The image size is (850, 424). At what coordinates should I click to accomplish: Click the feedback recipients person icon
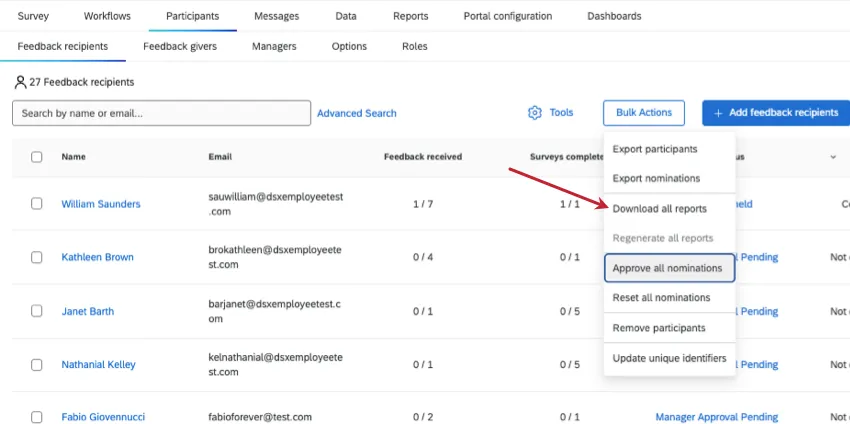point(21,82)
